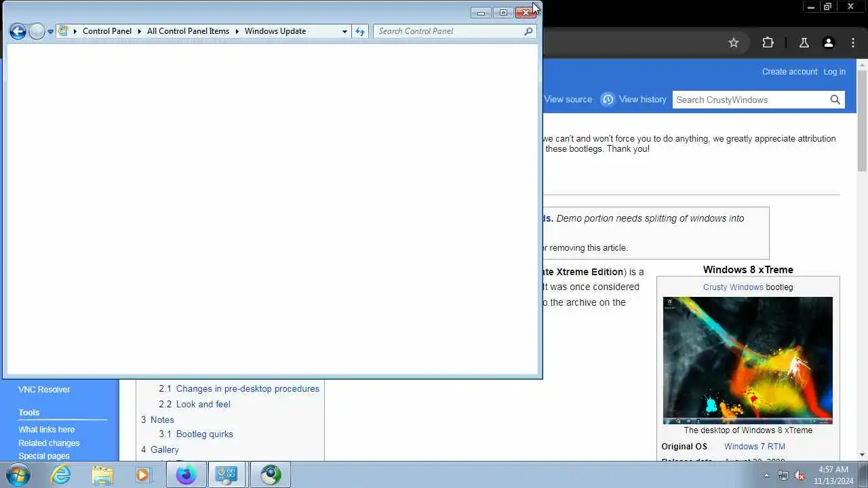Jump to 'Notes' contents entry
This screenshot has width=868, height=488.
[x=162, y=420]
